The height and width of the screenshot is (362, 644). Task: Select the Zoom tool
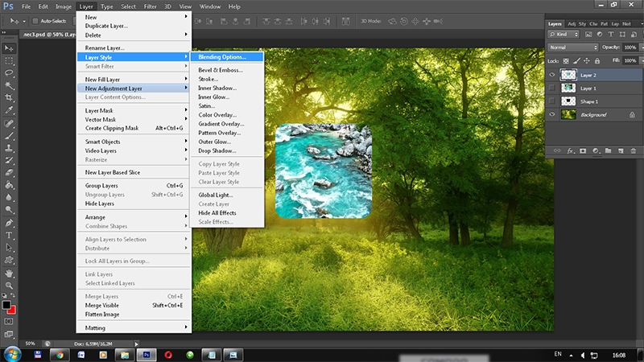click(9, 286)
